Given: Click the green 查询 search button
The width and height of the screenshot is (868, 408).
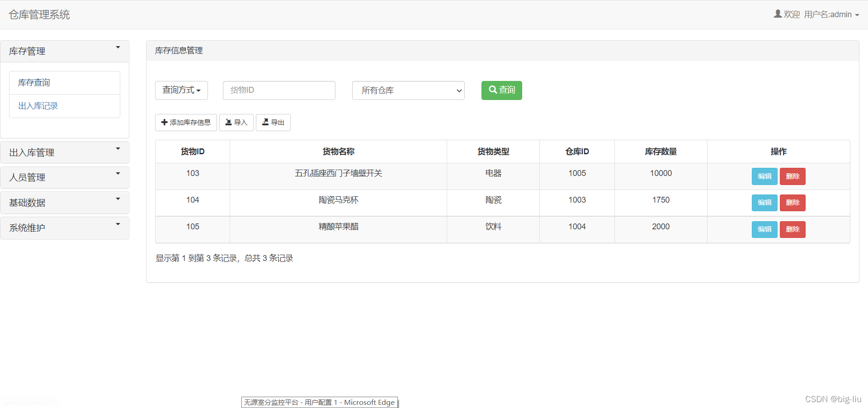Looking at the screenshot, I should (502, 90).
